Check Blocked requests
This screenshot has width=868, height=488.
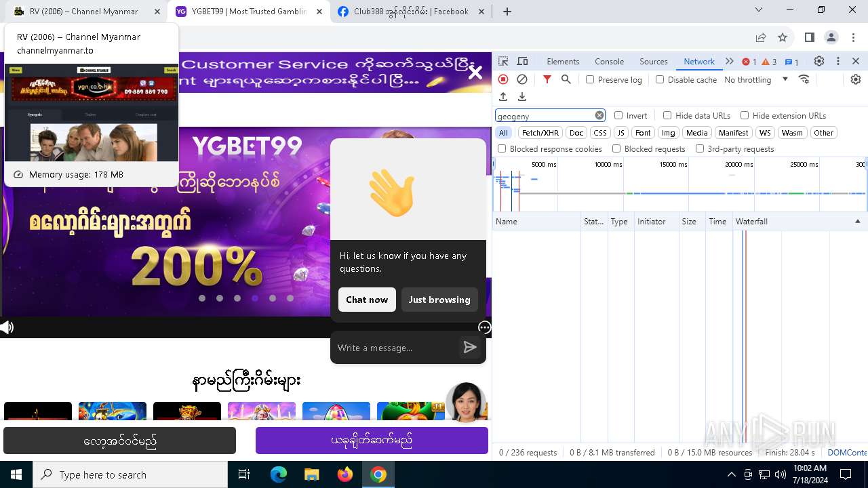[x=616, y=148]
